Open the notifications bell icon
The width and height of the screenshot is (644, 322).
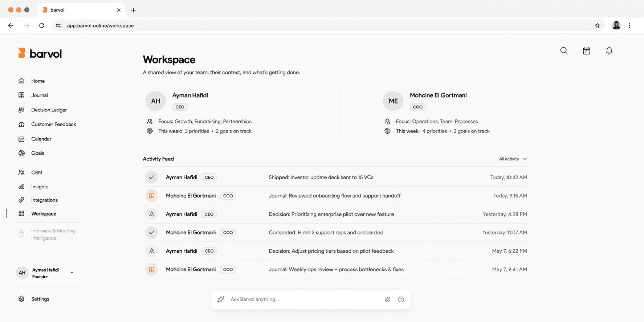tap(609, 51)
